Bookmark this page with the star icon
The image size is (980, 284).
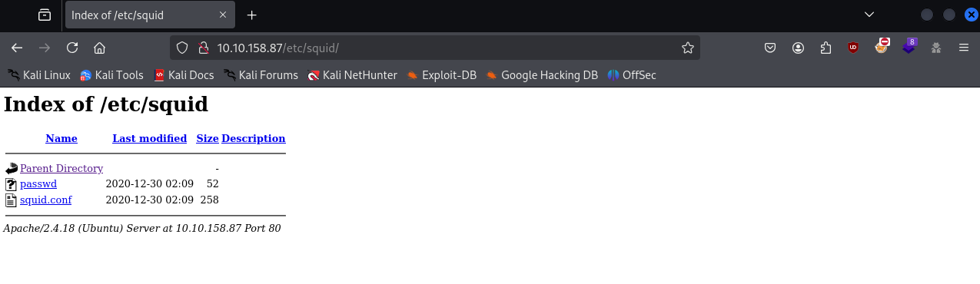click(x=687, y=48)
